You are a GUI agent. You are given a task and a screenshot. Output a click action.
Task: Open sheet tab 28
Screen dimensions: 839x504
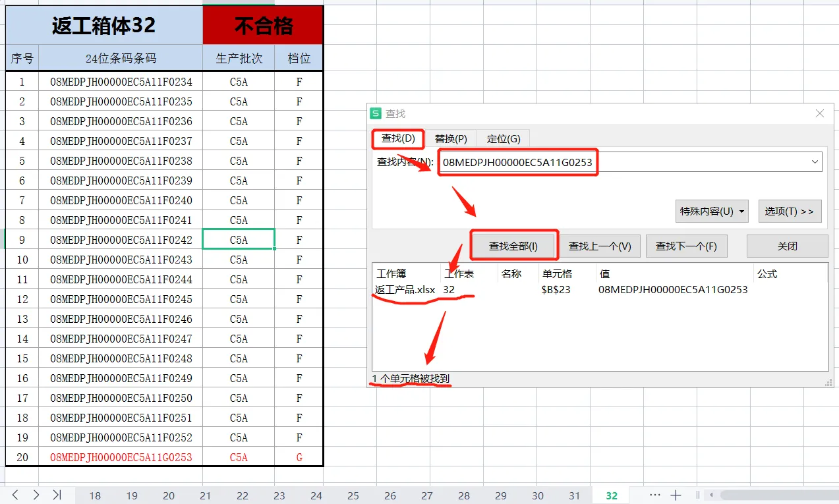[464, 495]
